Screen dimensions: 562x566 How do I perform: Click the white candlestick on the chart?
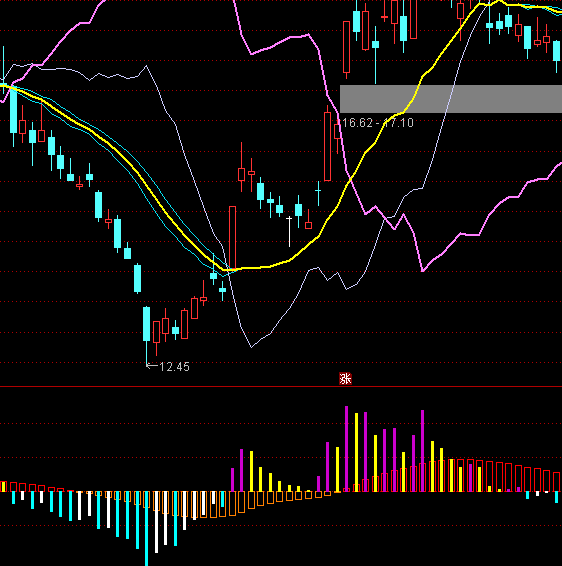pos(289,232)
